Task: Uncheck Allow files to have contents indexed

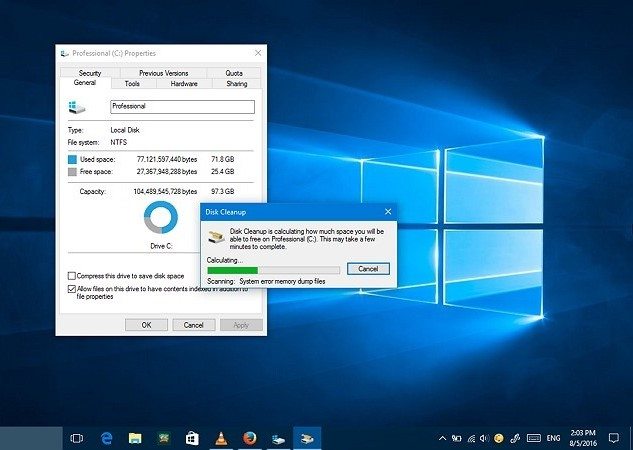Action: point(71,289)
